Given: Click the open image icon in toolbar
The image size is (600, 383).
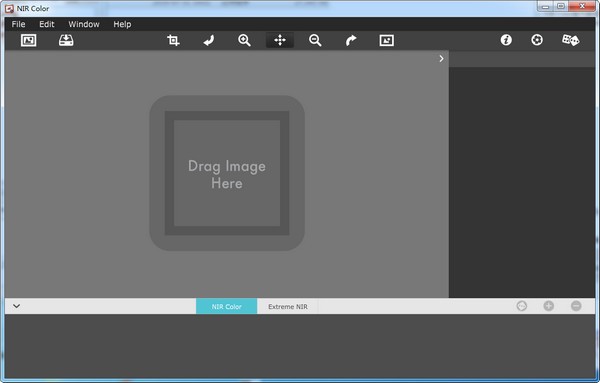Looking at the screenshot, I should click(28, 40).
